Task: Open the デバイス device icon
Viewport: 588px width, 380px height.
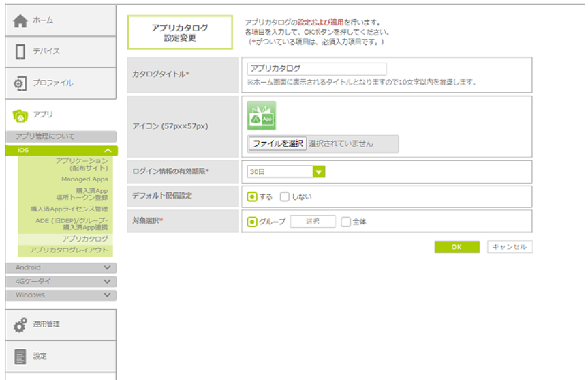Action: (x=20, y=52)
